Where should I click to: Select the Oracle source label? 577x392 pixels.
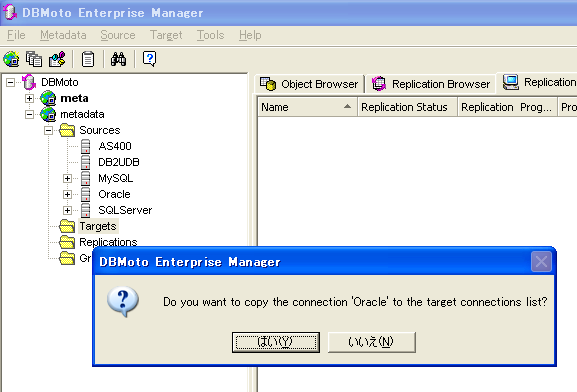point(114,194)
